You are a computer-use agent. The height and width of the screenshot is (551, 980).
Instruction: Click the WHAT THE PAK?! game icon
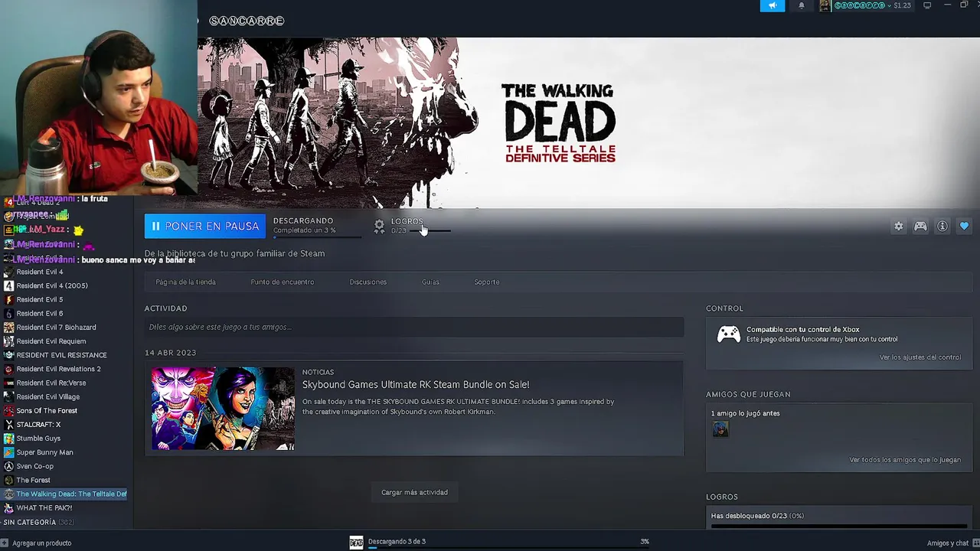click(9, 507)
